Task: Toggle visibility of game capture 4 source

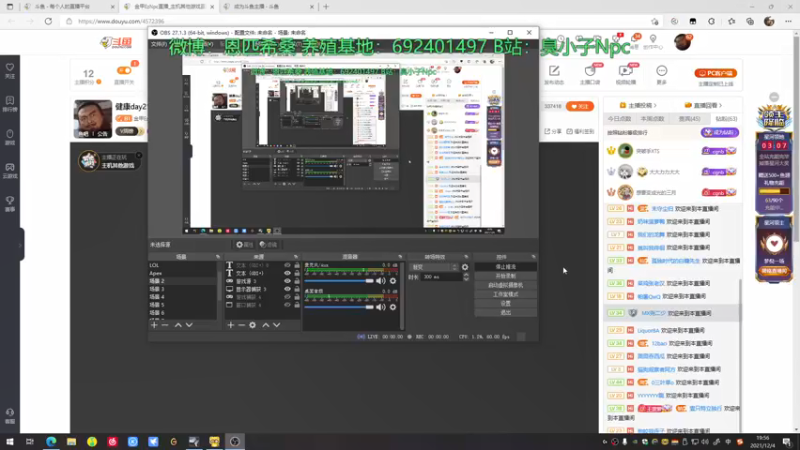Action: [287, 297]
